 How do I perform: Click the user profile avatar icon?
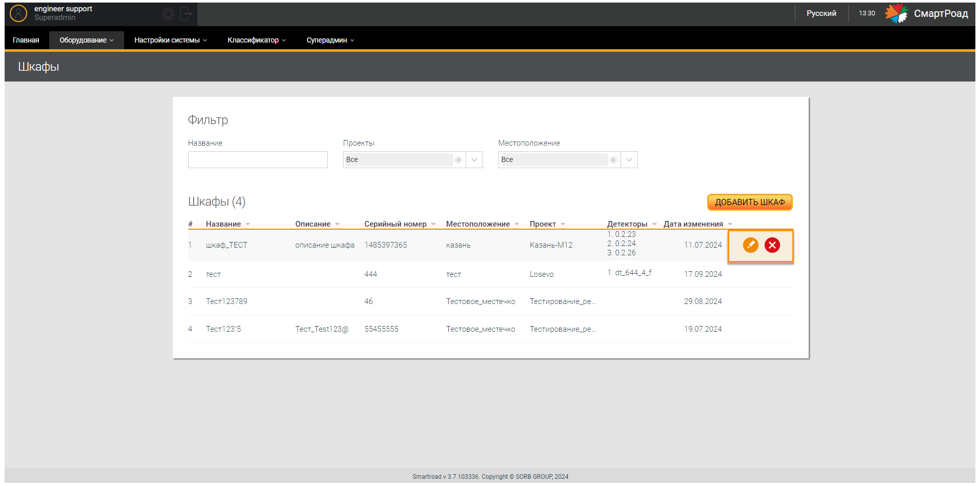pyautogui.click(x=18, y=13)
